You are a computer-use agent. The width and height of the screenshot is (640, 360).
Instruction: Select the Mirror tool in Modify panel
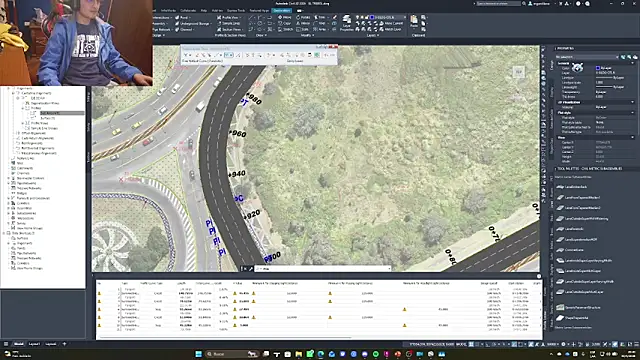pos(303,24)
